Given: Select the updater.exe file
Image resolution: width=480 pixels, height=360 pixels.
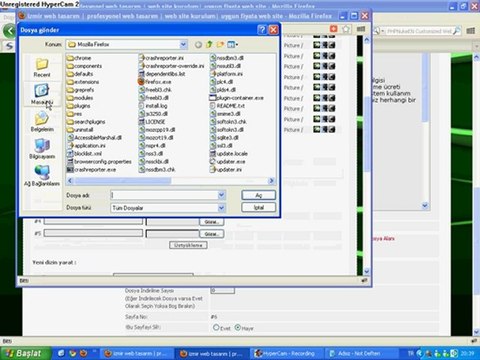Looking at the screenshot, I should (228, 162).
